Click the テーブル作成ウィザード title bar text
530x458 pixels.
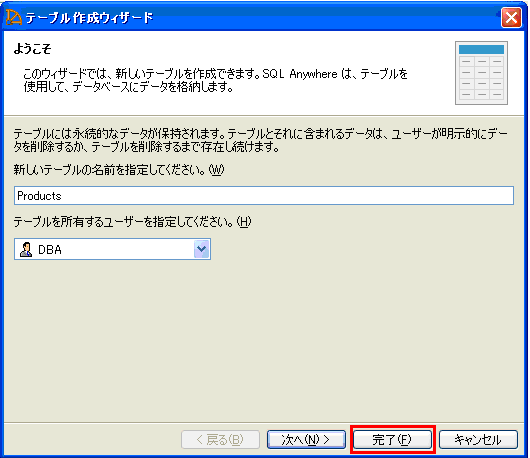(x=90, y=18)
